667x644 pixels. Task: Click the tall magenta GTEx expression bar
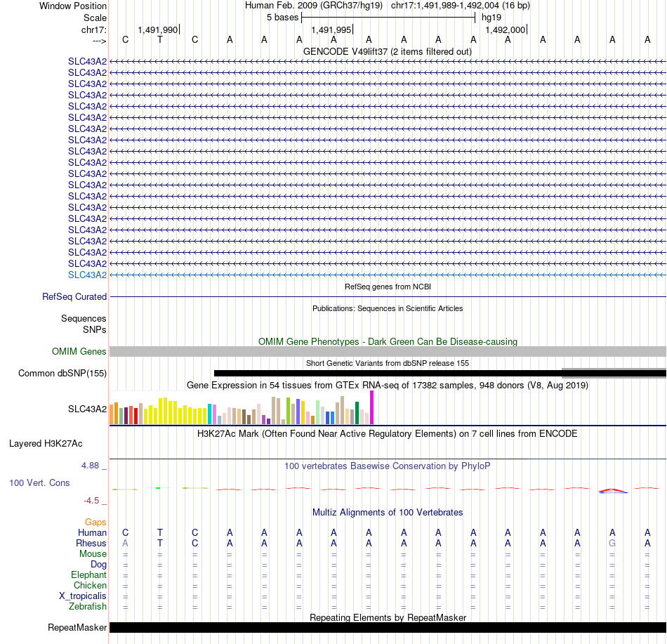(x=372, y=407)
